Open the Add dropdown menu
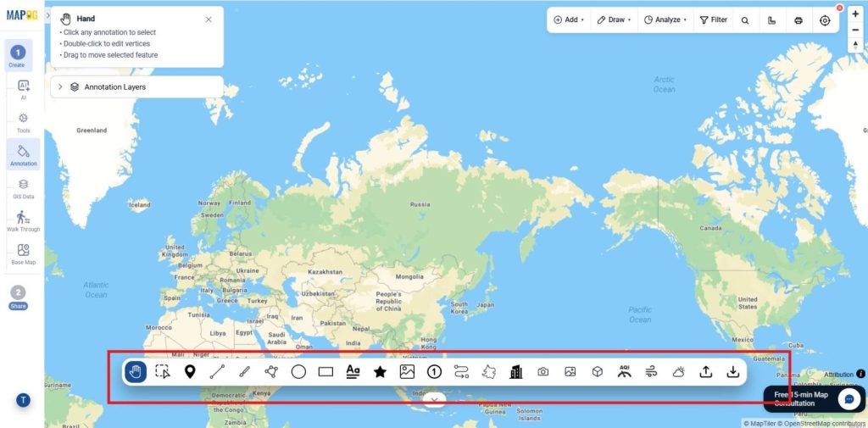868x428 pixels. point(569,20)
